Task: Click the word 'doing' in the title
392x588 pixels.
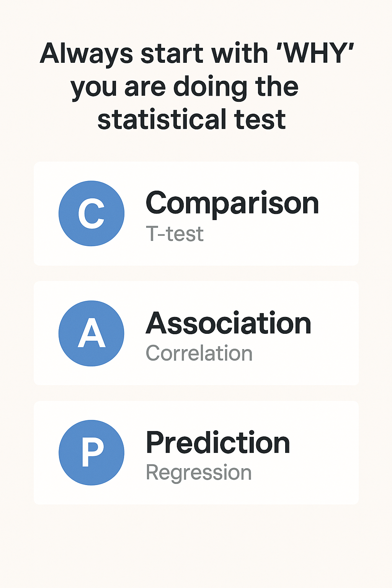Action: pos(210,88)
